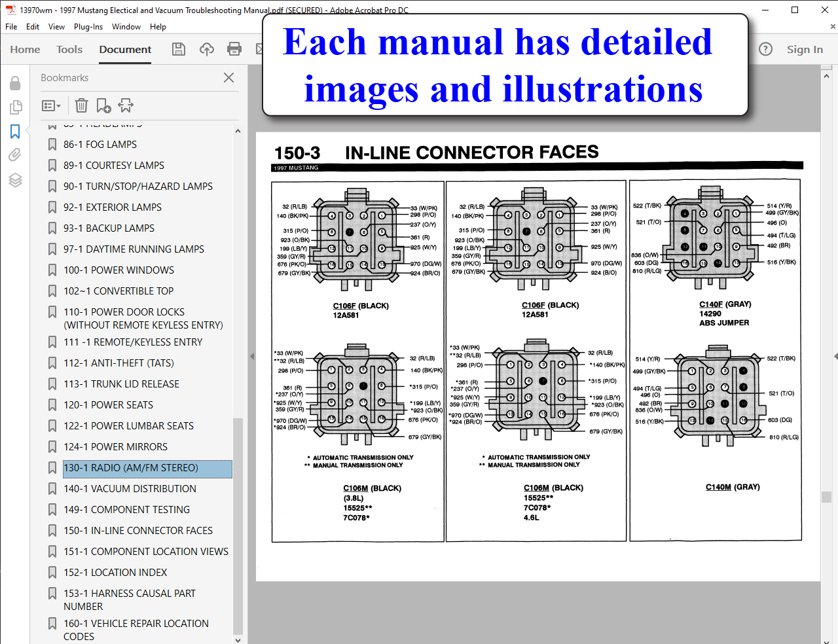The width and height of the screenshot is (838, 644).
Task: Click document scrollbar up arrow
Action: tap(826, 77)
